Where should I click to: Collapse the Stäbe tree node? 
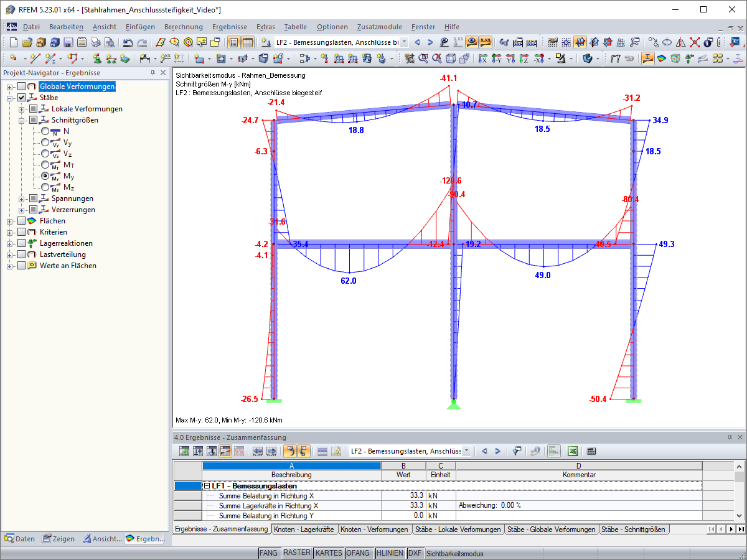click(10, 98)
